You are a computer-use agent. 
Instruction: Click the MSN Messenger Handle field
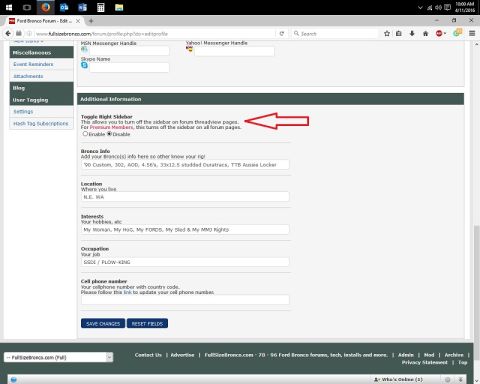click(129, 51)
